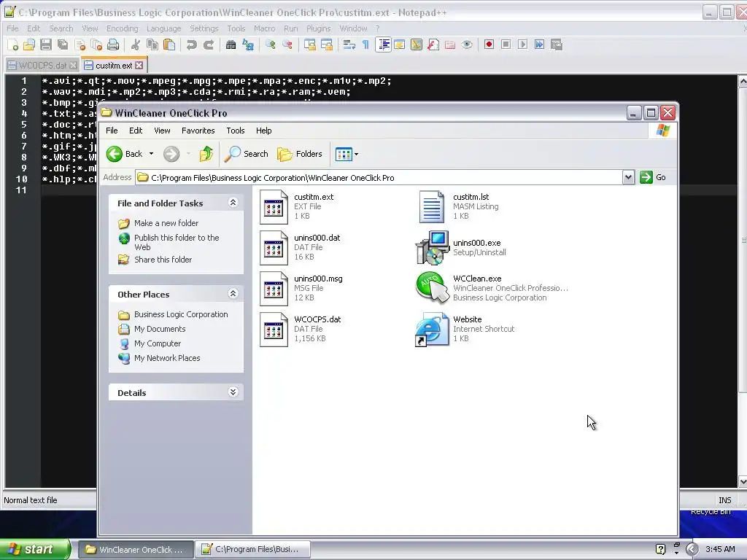Click Cut scissors icon in Notepad++

[x=136, y=44]
